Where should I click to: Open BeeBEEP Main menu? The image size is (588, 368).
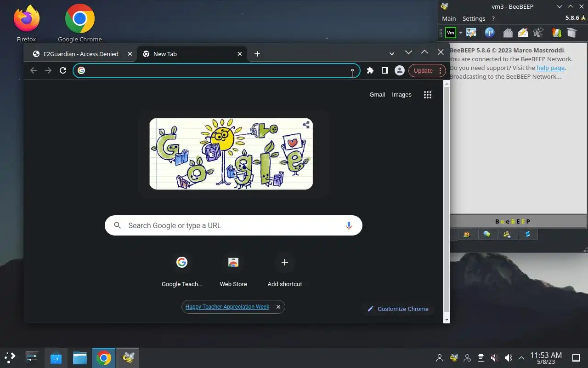449,18
